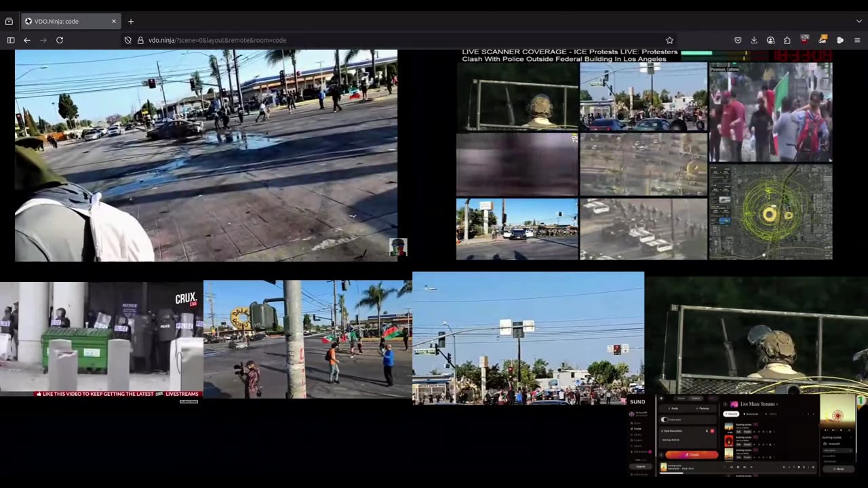Open the downloads panel

point(754,40)
